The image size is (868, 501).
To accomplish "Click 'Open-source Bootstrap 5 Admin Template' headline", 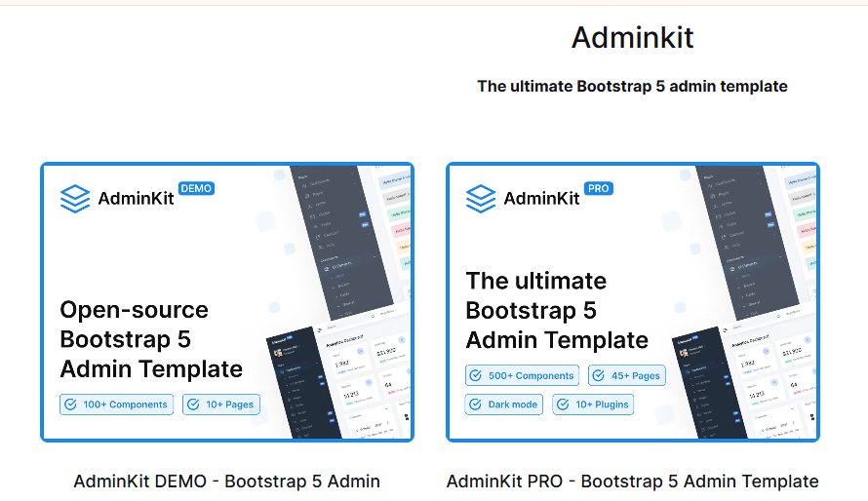I will [151, 339].
